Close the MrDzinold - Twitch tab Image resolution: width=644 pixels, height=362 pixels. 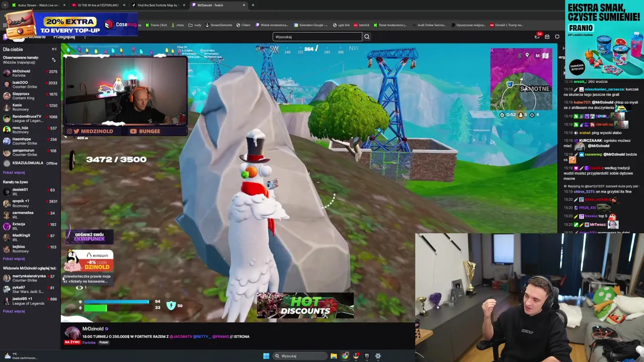pos(244,5)
